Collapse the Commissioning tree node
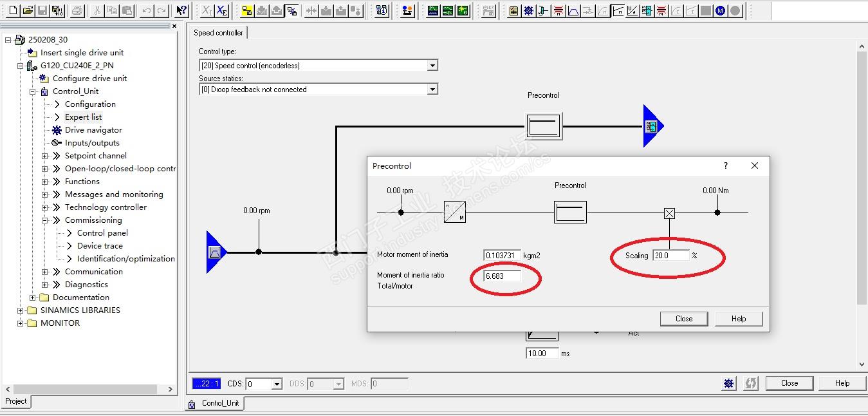The width and height of the screenshot is (868, 416). coord(45,220)
